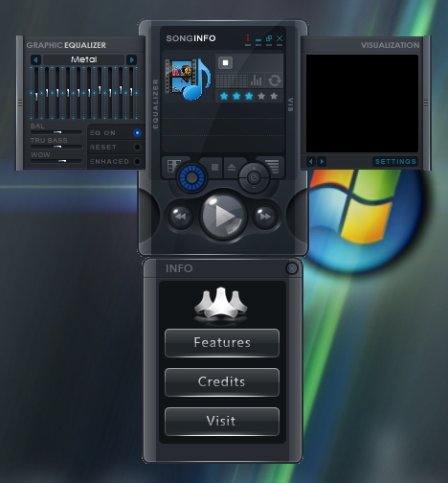This screenshot has width=448, height=483.
Task: Click the first equalizer band slider
Action: [36, 93]
